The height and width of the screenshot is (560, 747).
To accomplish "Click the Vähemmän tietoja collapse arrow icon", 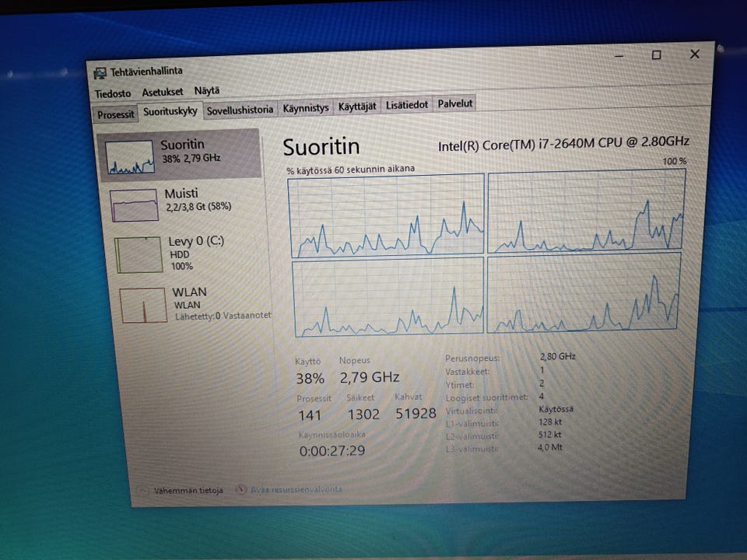I will point(142,491).
